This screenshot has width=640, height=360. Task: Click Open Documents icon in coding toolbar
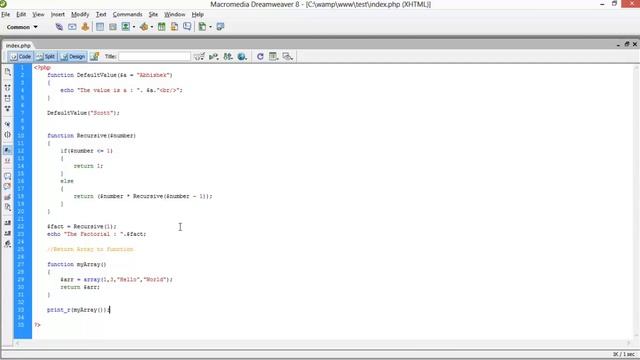[7, 72]
